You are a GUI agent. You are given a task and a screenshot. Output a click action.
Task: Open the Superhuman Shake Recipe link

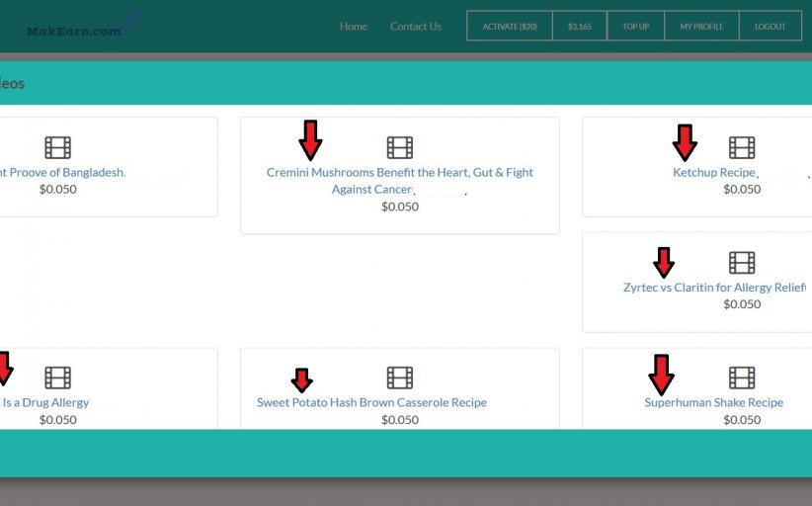(x=713, y=403)
